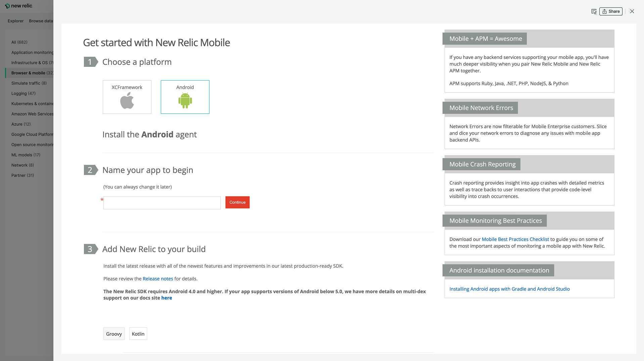Switch to the Kotlin tab
The image size is (644, 361).
138,334
